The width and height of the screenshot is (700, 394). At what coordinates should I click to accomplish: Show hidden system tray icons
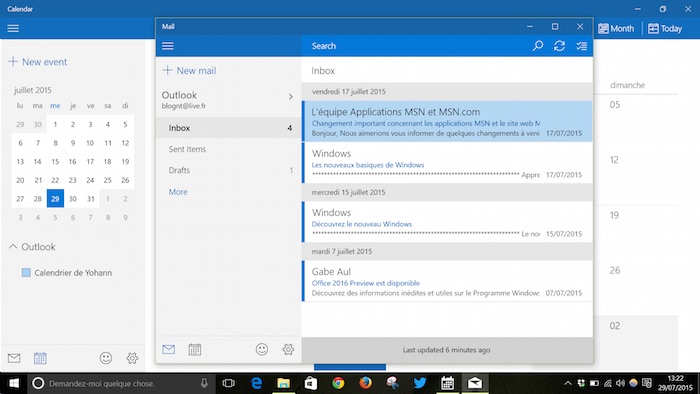pyautogui.click(x=567, y=383)
